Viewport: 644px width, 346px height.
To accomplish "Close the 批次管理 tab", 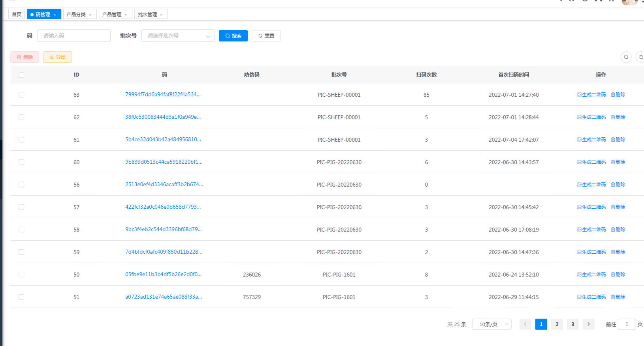I will tap(161, 15).
